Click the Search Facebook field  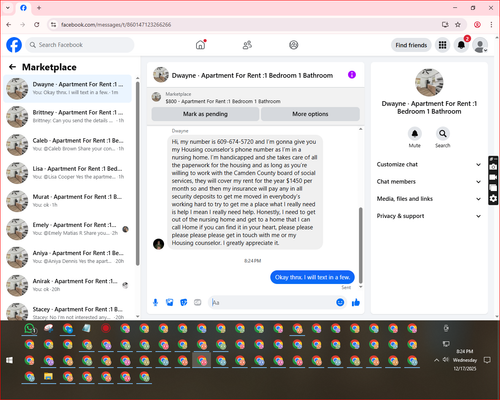tap(80, 45)
